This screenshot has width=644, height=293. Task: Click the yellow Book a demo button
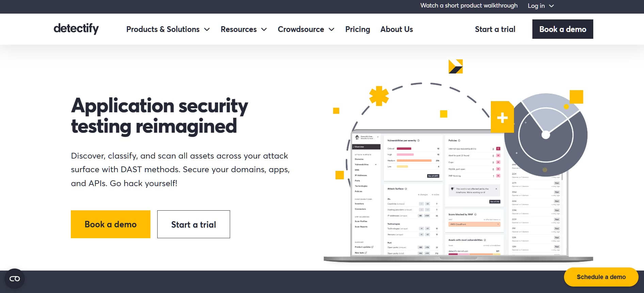111,224
